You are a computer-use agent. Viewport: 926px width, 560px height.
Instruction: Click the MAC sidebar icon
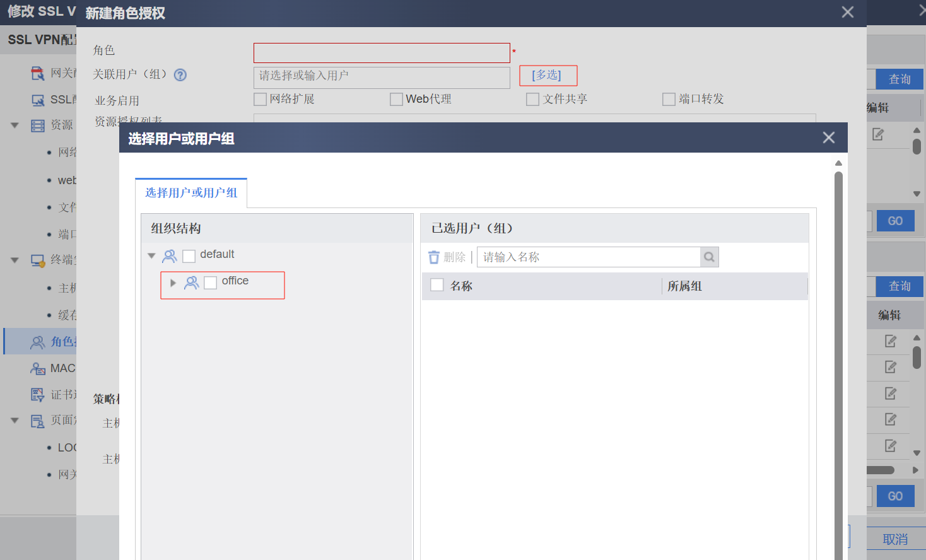coord(38,368)
